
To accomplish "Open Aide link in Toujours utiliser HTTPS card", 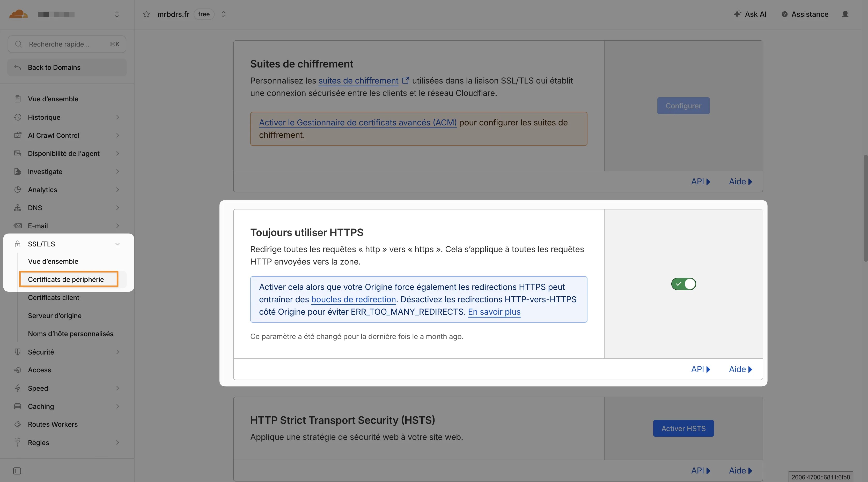I will (740, 369).
